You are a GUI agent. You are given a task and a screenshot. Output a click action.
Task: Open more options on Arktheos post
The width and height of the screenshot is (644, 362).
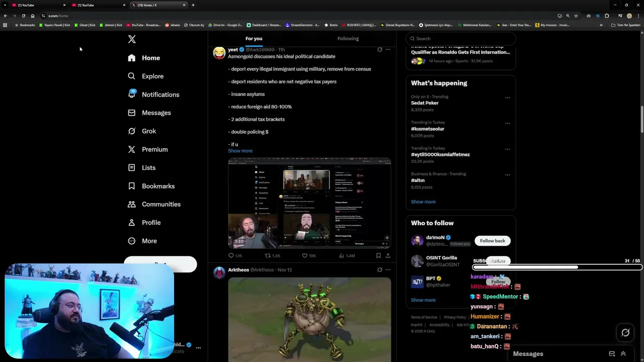click(388, 270)
